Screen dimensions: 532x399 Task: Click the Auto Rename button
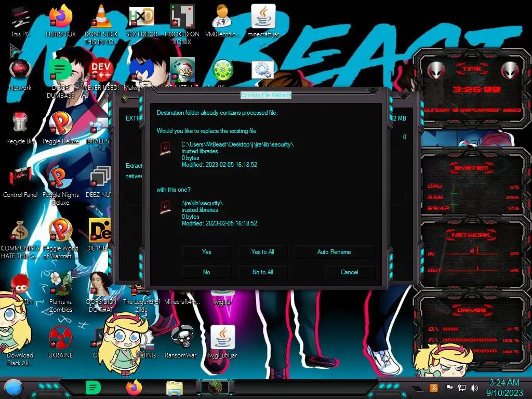click(x=334, y=252)
